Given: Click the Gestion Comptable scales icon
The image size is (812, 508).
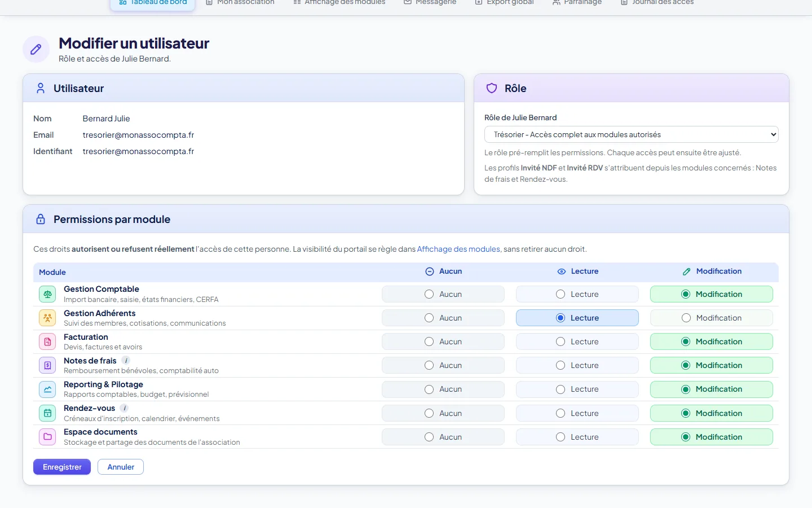Looking at the screenshot, I should pyautogui.click(x=47, y=294).
